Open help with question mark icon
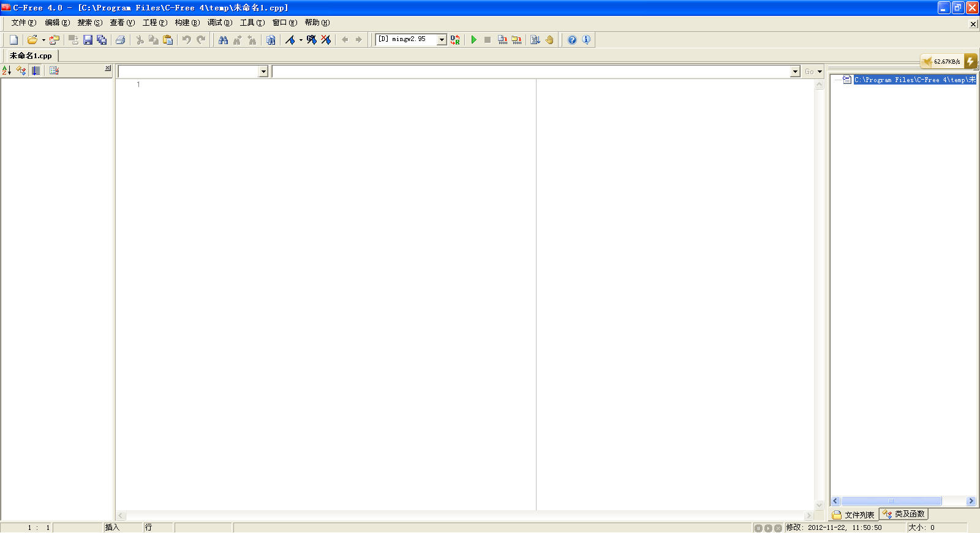The image size is (980, 533). pyautogui.click(x=572, y=40)
